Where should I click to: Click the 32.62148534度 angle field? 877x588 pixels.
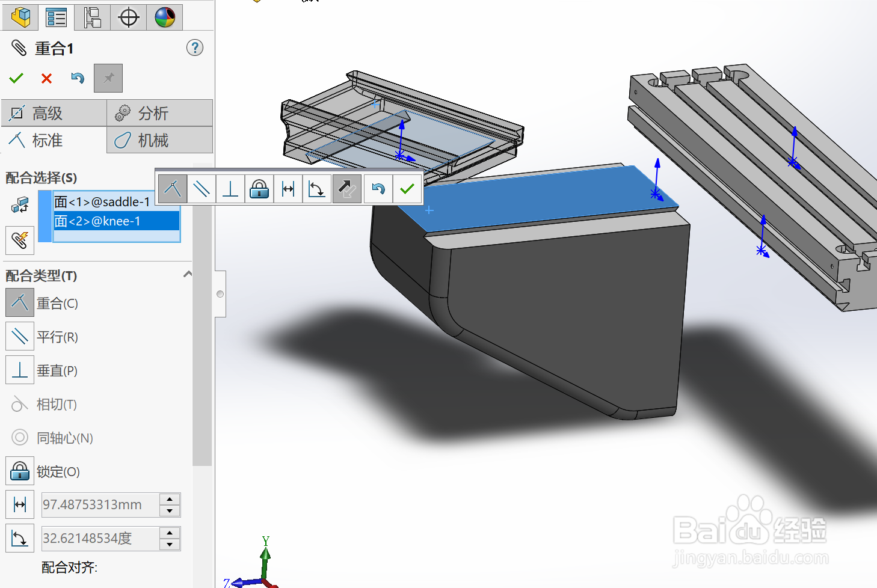pos(100,539)
